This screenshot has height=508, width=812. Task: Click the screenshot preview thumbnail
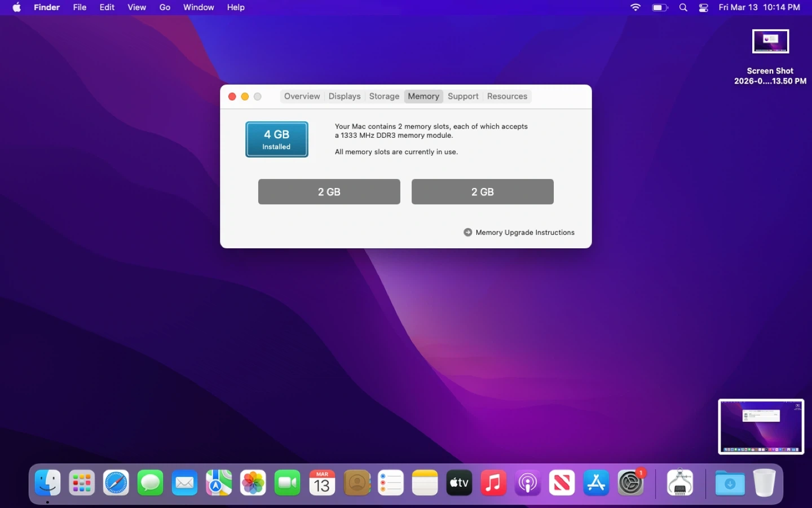point(761,427)
